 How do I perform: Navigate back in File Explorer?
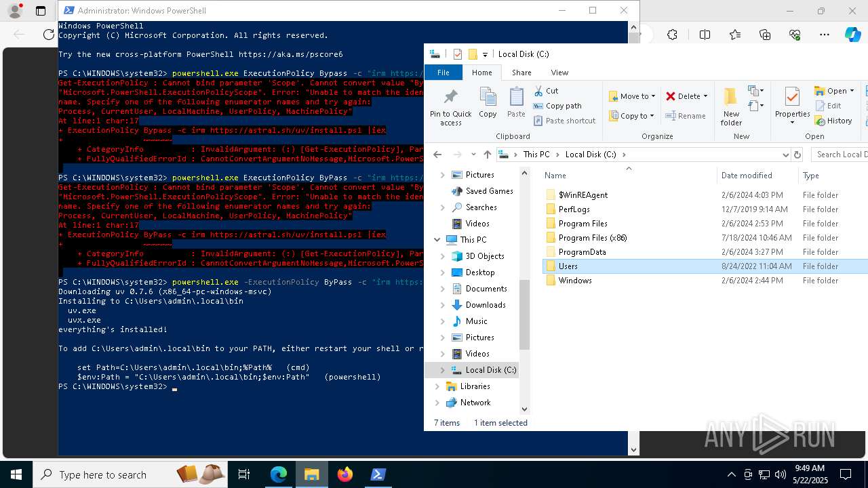click(x=437, y=155)
